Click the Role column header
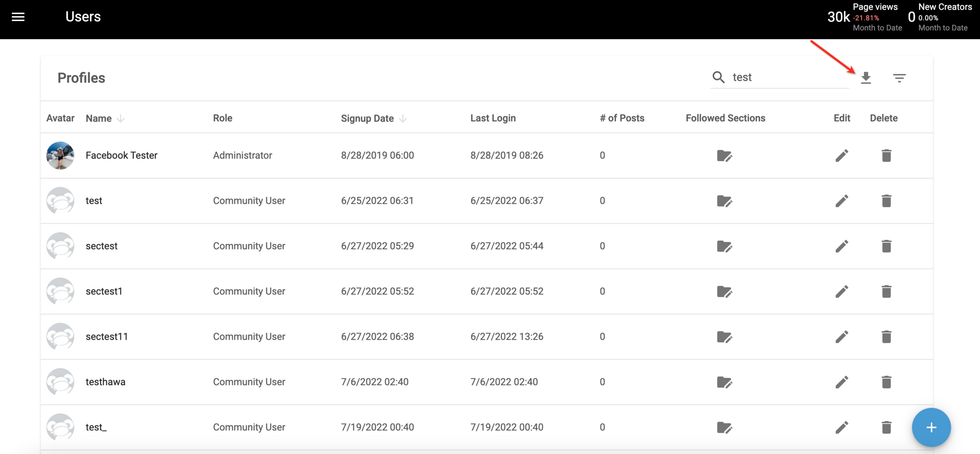 222,118
